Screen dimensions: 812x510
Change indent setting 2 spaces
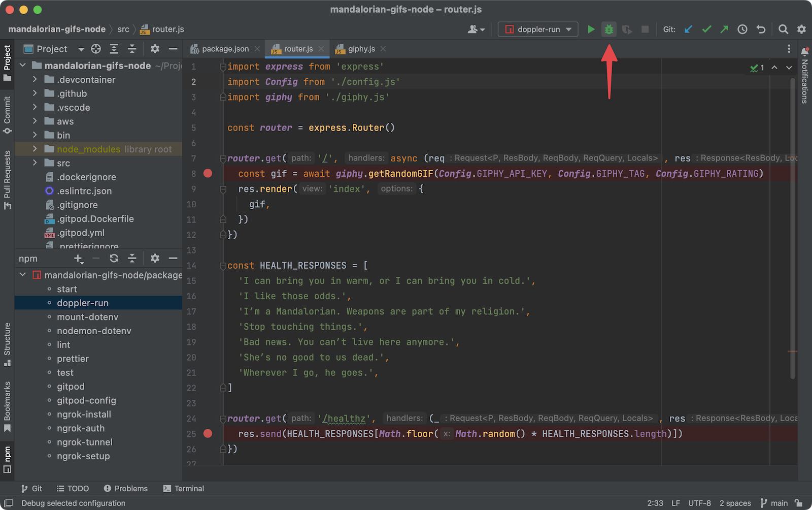click(735, 503)
